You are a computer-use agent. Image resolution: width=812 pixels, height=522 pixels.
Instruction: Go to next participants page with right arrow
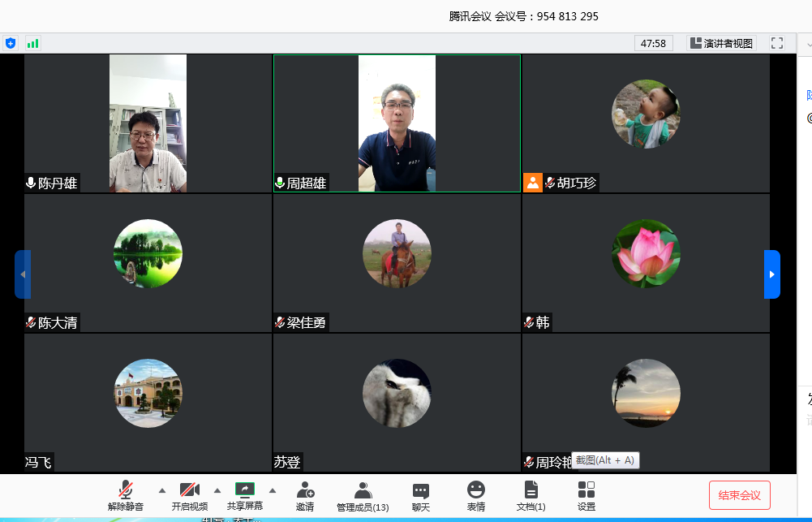coord(771,274)
